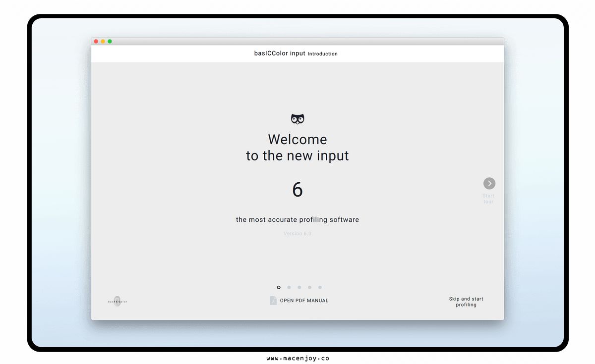Click the Start tour label
The image size is (595, 364).
point(488,199)
